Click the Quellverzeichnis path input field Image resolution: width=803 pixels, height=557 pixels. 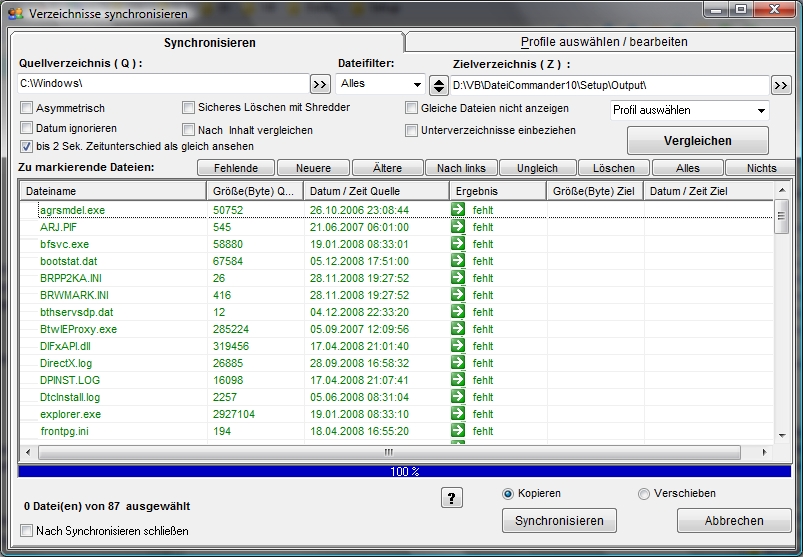click(x=162, y=84)
